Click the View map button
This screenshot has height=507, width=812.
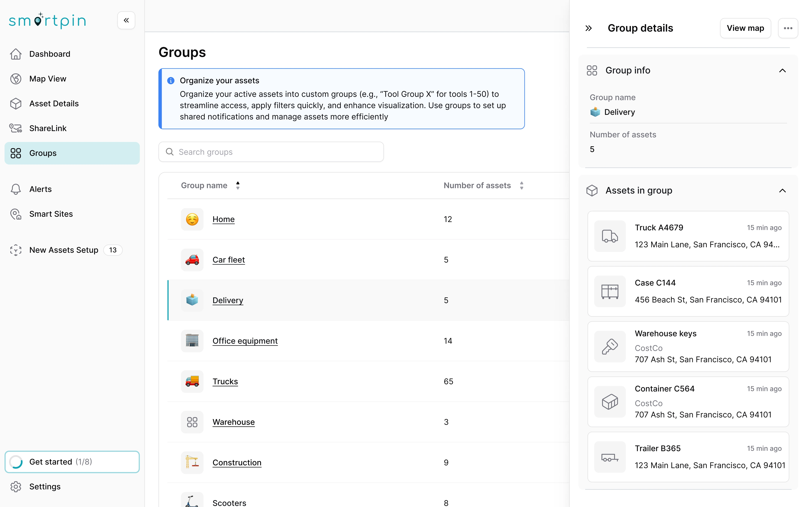(x=745, y=28)
